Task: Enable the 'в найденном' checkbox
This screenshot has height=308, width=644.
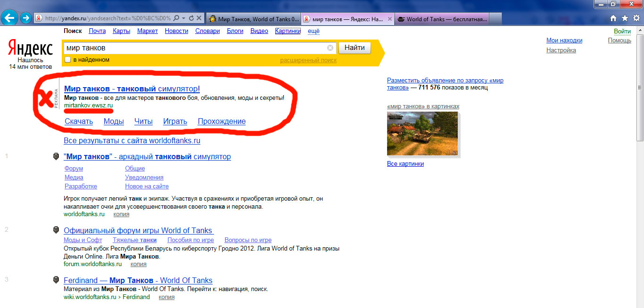Action: pos(67,60)
